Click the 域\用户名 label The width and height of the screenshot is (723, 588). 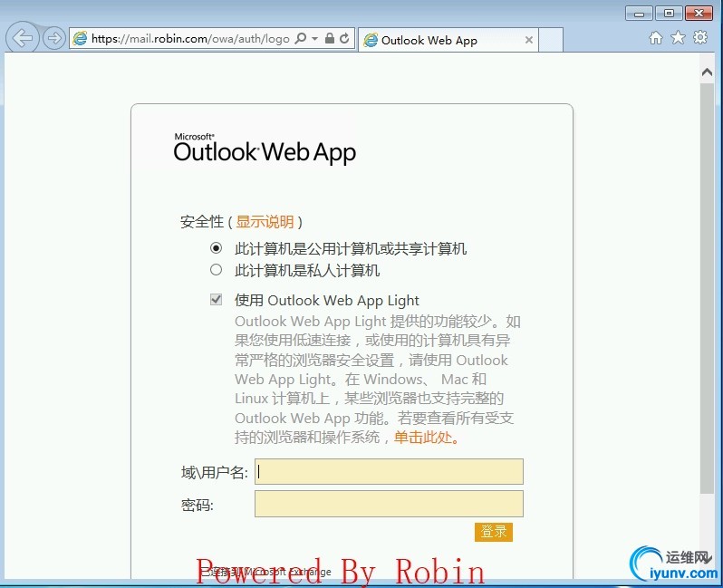coord(215,472)
